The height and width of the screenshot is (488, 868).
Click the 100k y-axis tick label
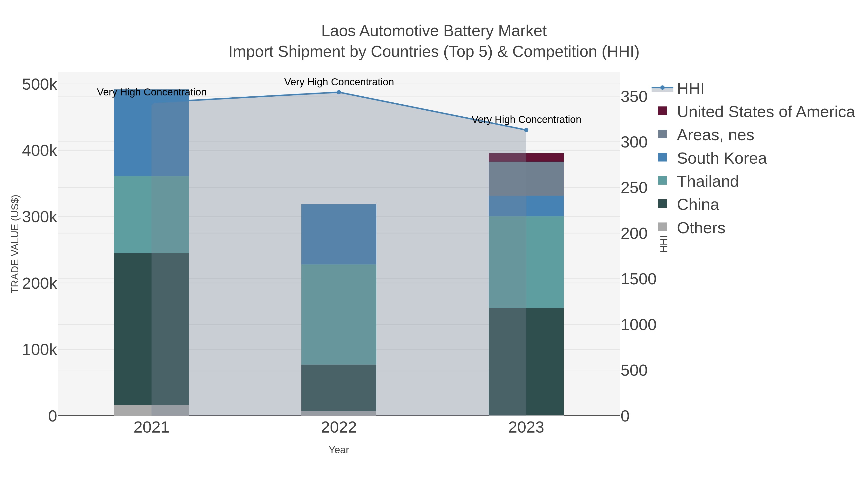pyautogui.click(x=40, y=350)
